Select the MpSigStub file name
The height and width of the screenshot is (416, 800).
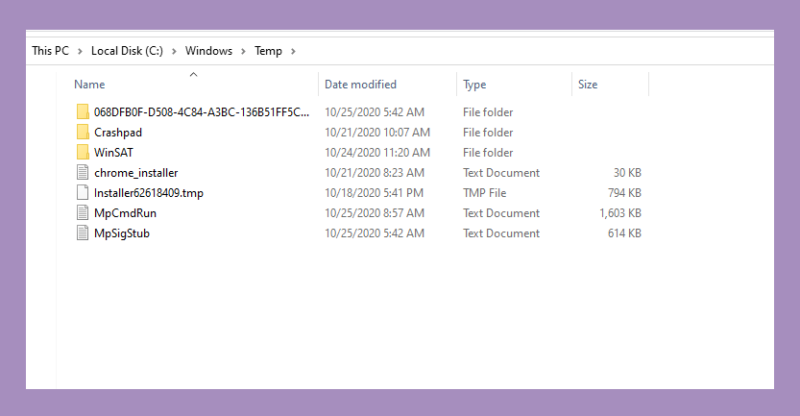tap(122, 233)
